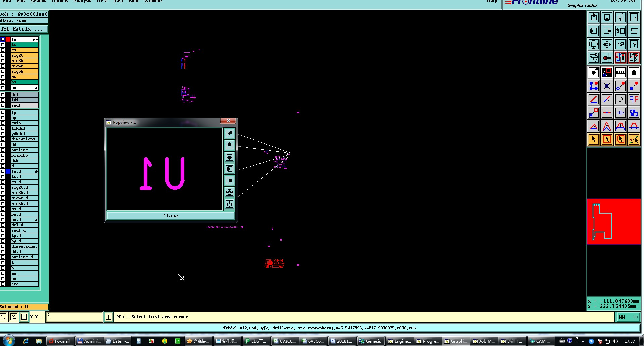Click Close button in Popview window
The height and width of the screenshot is (346, 644).
click(x=171, y=216)
